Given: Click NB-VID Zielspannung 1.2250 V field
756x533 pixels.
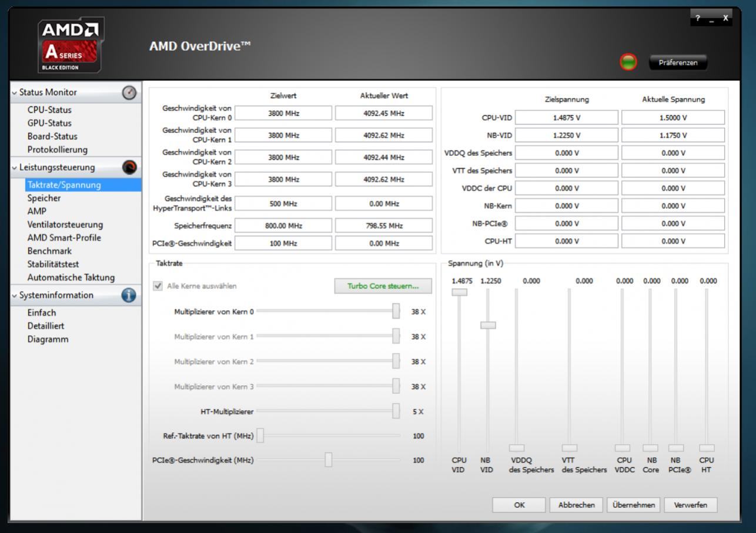Looking at the screenshot, I should (x=567, y=135).
